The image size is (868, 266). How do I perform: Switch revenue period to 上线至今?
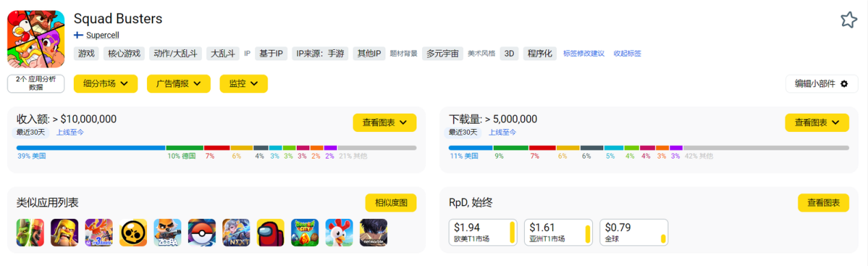coord(70,133)
